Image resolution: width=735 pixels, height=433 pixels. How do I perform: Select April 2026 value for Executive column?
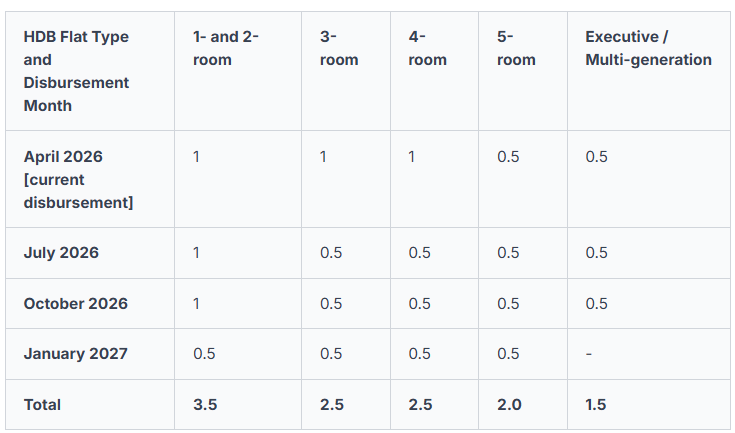click(x=596, y=157)
